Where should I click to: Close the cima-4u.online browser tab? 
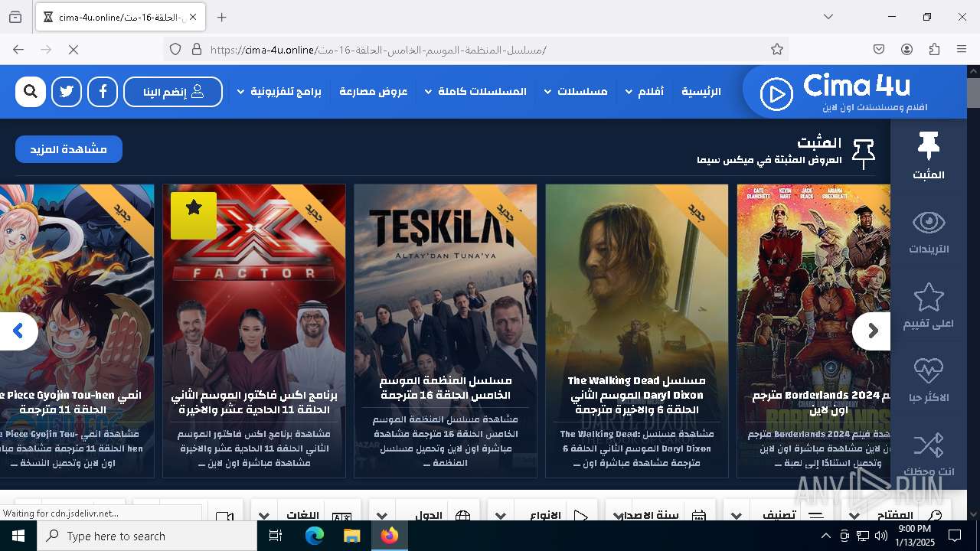[193, 17]
